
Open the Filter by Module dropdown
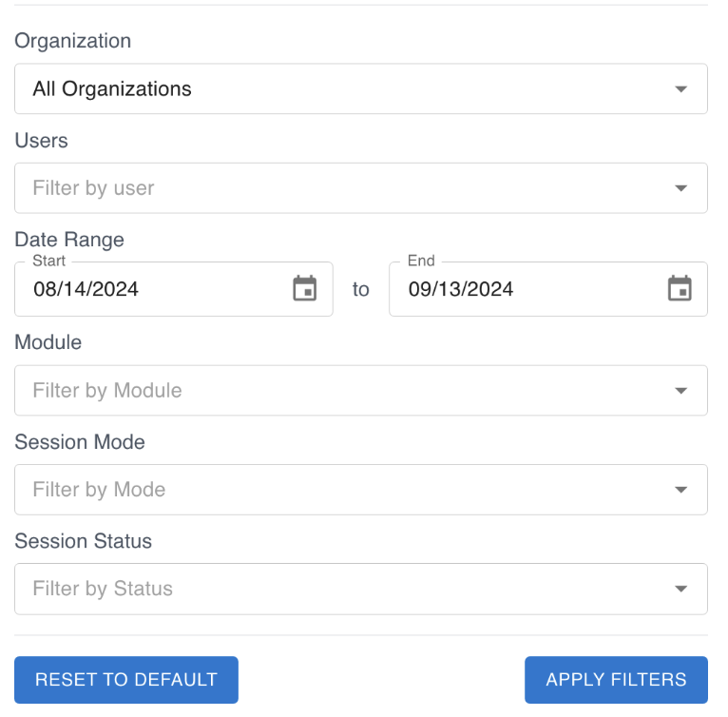click(342, 391)
